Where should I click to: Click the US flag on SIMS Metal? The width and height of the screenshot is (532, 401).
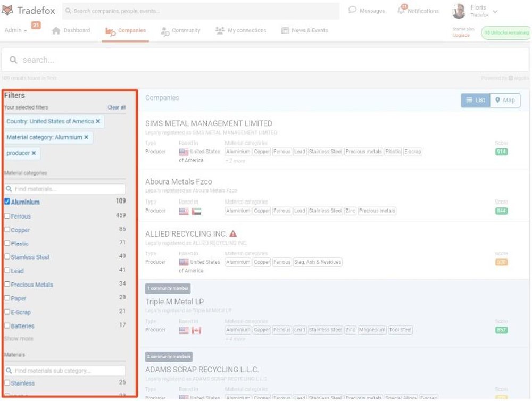point(184,152)
